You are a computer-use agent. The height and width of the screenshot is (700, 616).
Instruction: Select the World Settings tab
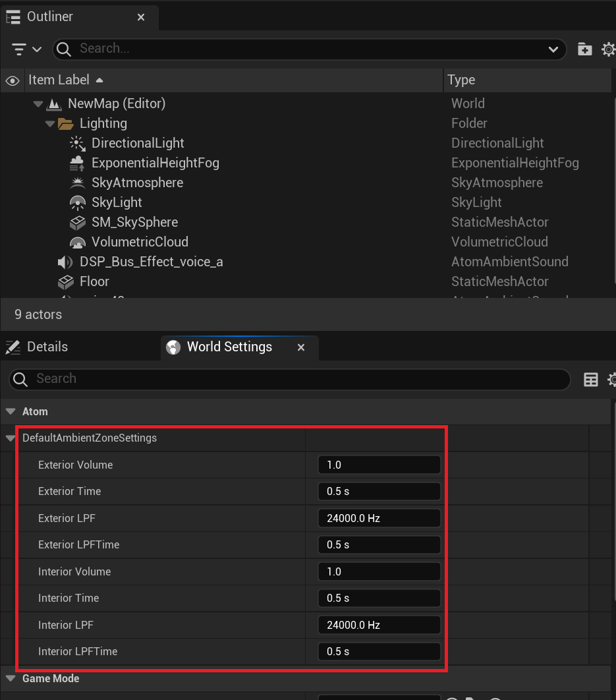(229, 347)
